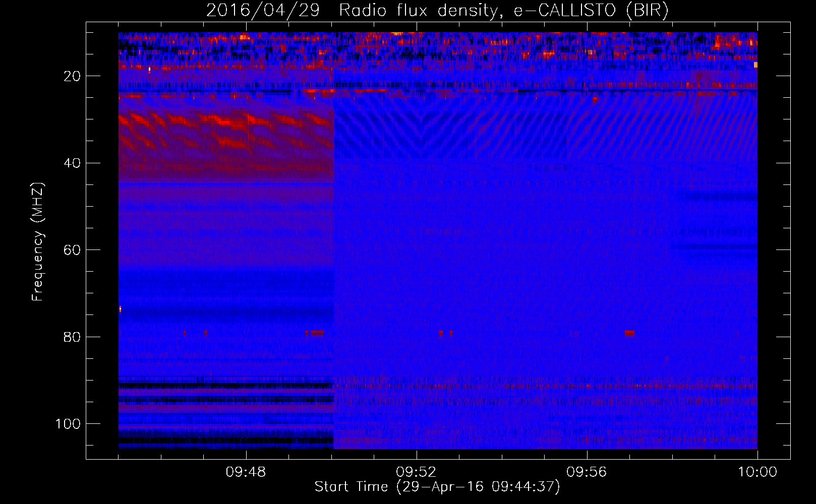Click the 'Start Time (29-Apr-16 09:44:37)' label
This screenshot has height=504, width=816.
[437, 487]
